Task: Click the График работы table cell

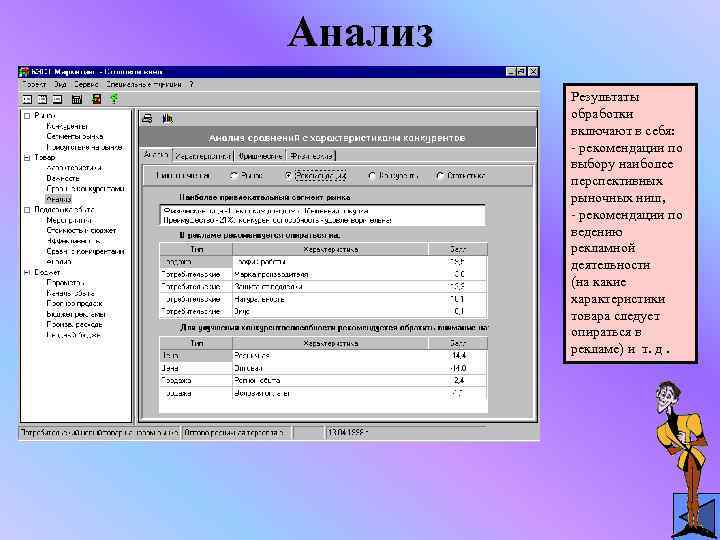Action: pyautogui.click(x=330, y=262)
